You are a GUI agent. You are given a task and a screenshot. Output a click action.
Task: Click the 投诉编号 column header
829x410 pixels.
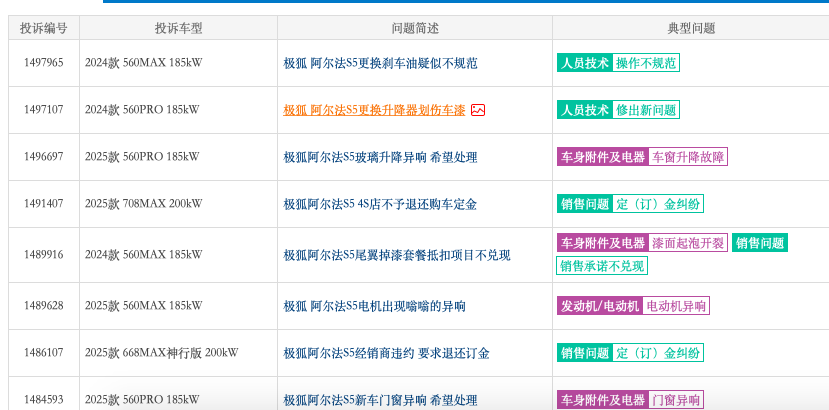coord(44,28)
